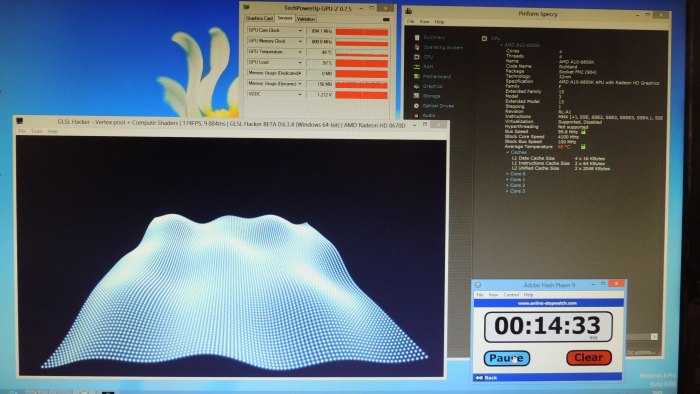Switch to Validation tab in GPU-Z
Viewport: 700px width, 394px height.
point(306,19)
